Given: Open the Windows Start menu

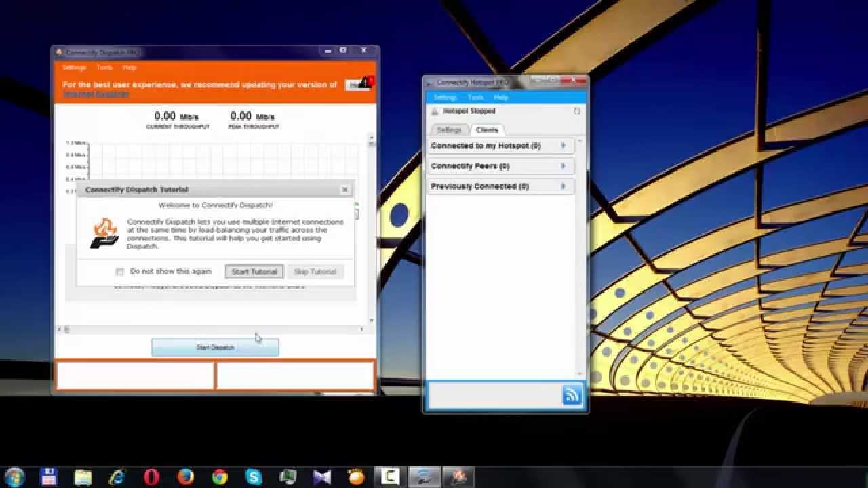Looking at the screenshot, I should pos(14,476).
